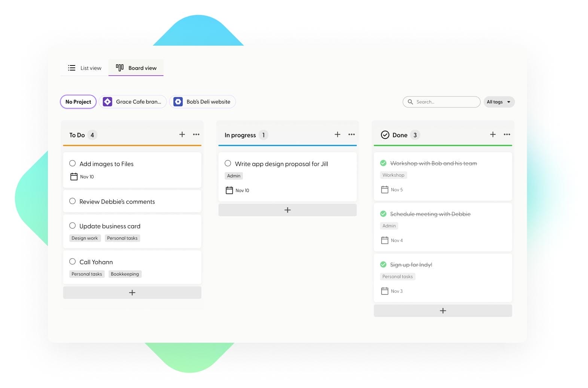Select the No Project filter
Viewport: 588px width, 388px height.
tap(78, 102)
